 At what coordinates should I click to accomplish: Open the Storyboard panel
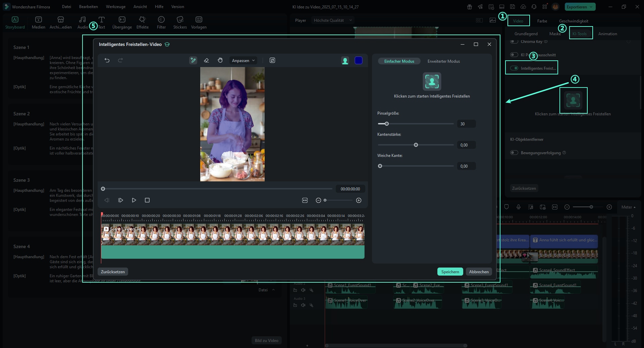(x=15, y=22)
